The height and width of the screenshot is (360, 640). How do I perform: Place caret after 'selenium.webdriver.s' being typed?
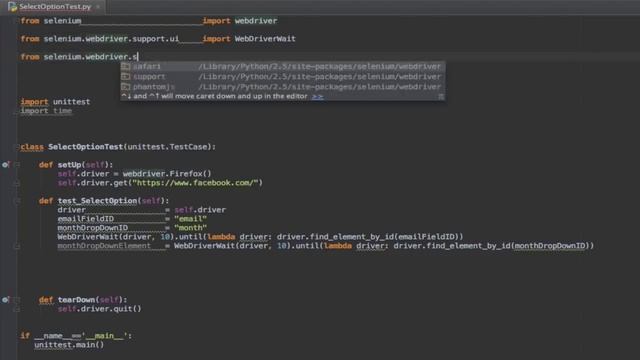click(138, 57)
